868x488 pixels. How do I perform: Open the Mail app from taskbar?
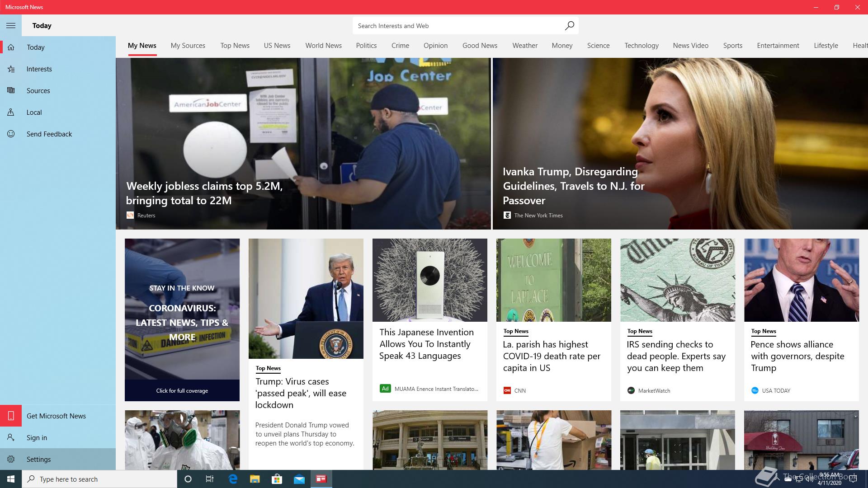click(299, 479)
